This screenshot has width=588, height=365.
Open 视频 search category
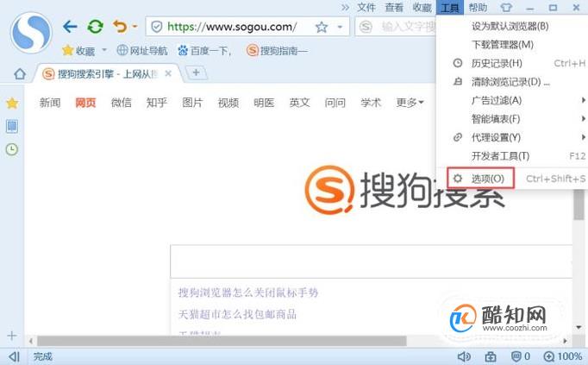(228, 103)
